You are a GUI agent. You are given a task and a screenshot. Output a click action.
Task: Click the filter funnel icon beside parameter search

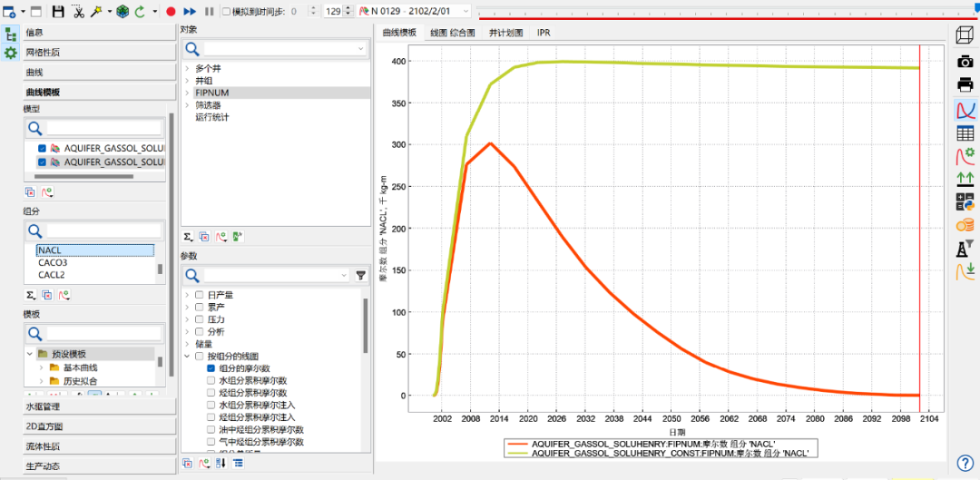click(360, 275)
